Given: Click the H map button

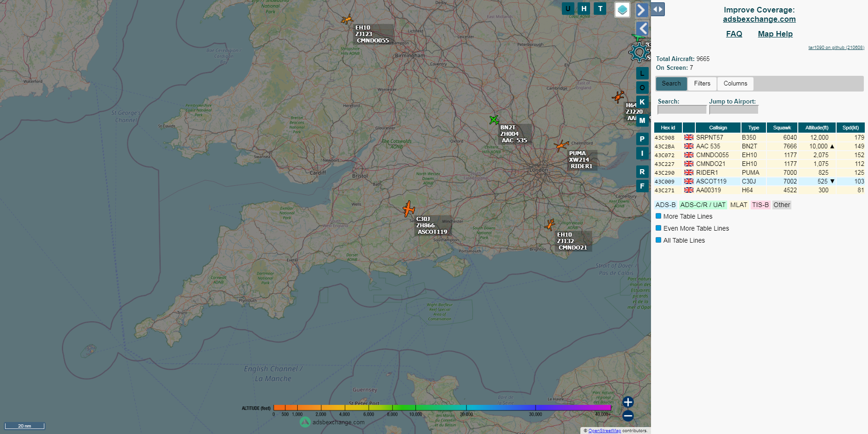Looking at the screenshot, I should [584, 8].
